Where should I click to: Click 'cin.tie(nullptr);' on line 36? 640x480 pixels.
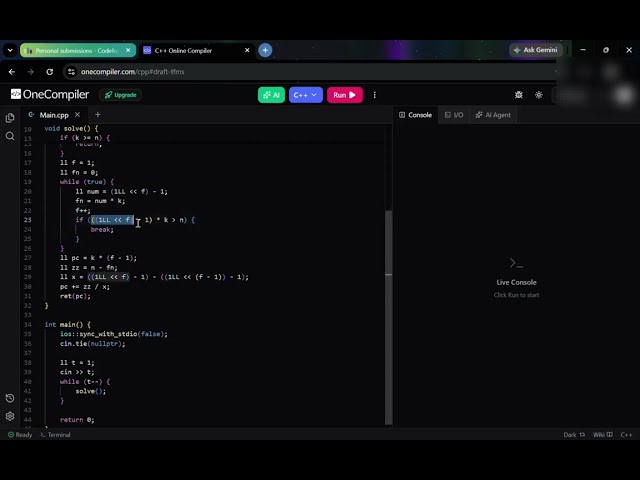93,344
